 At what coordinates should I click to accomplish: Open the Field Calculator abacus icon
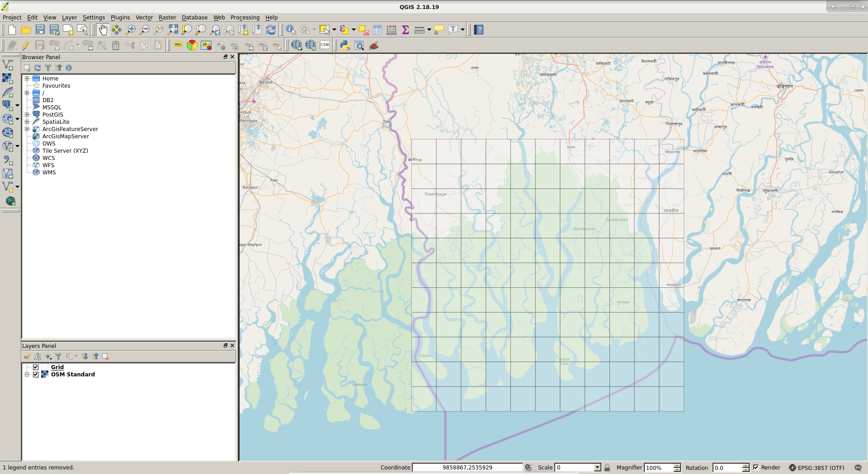(x=392, y=30)
